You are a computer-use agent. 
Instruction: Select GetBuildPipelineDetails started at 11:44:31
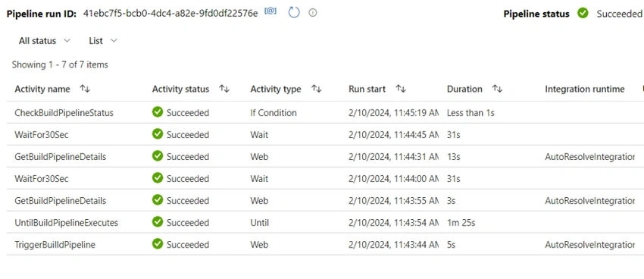coord(61,157)
